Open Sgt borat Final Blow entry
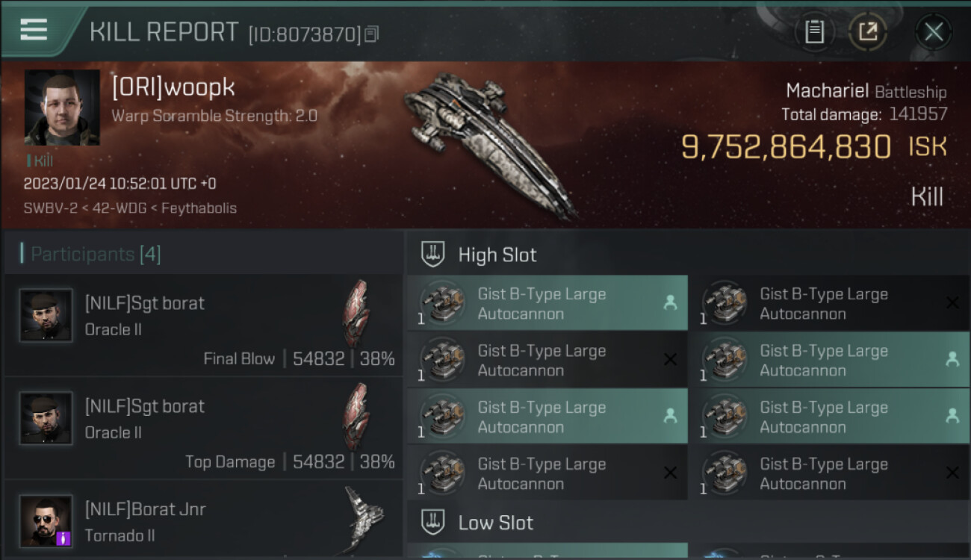The height and width of the screenshot is (560, 971). [203, 326]
